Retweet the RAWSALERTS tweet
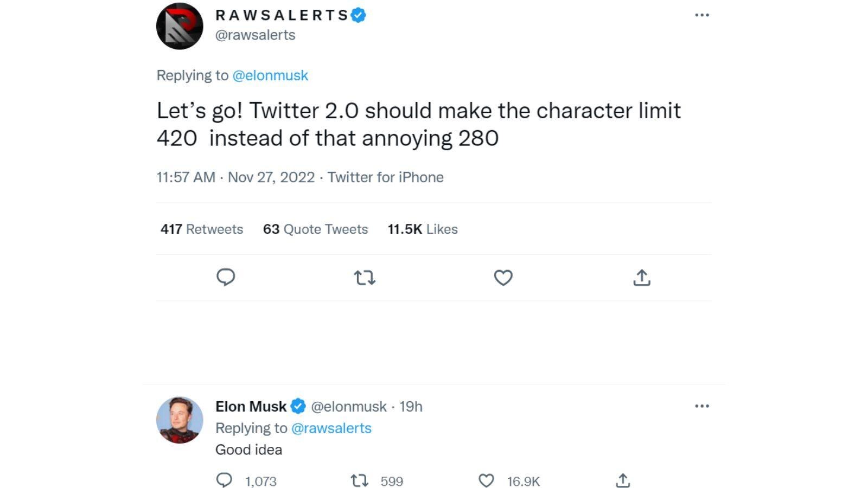This screenshot has width=868, height=488. pos(365,278)
